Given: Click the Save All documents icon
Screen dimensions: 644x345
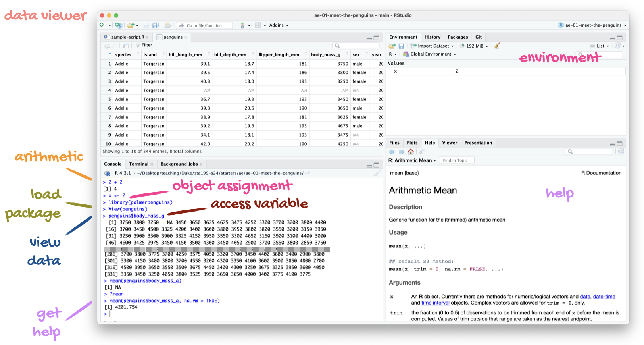Looking at the screenshot, I should point(156,25).
